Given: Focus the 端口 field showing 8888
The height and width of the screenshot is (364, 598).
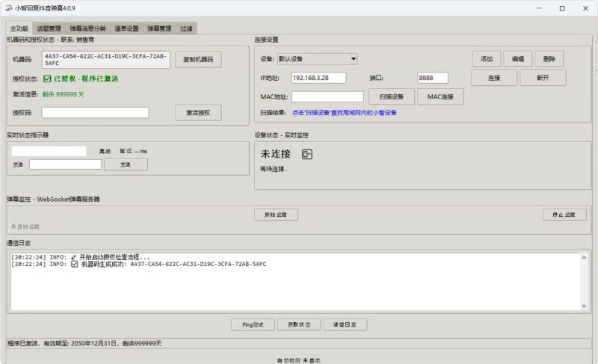Looking at the screenshot, I should pos(433,78).
